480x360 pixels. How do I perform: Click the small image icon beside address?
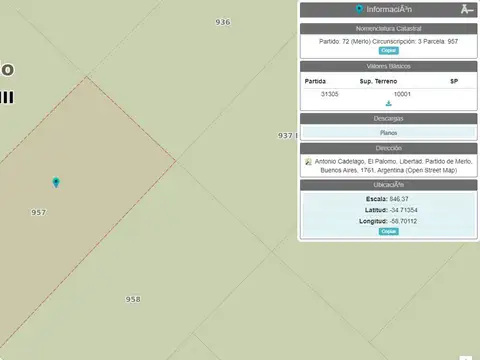click(308, 162)
